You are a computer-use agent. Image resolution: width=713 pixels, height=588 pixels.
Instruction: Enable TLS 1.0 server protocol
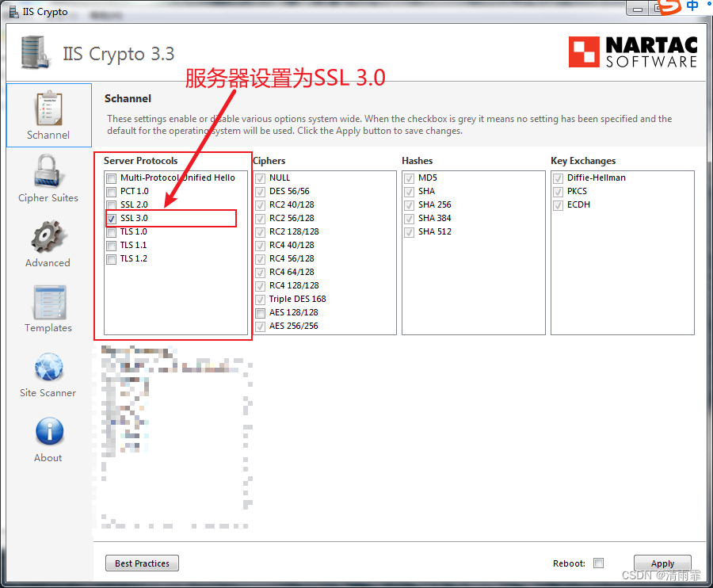pos(112,232)
